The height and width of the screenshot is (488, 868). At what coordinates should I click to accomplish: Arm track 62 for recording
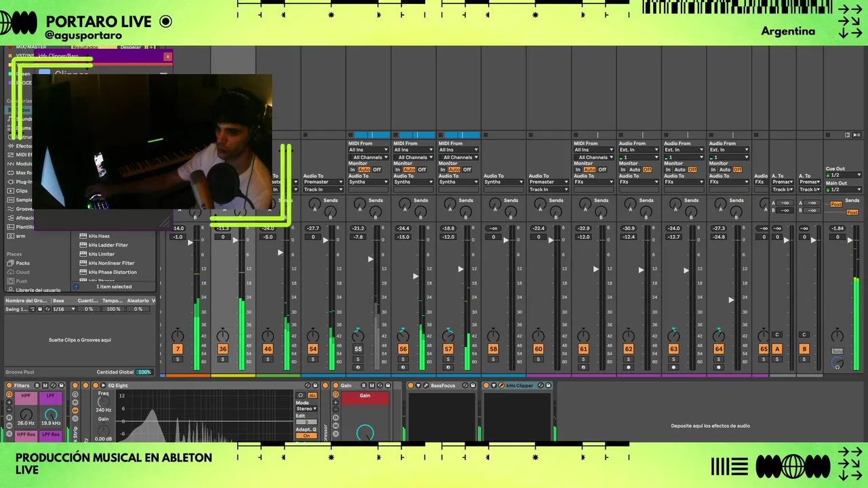tap(629, 367)
